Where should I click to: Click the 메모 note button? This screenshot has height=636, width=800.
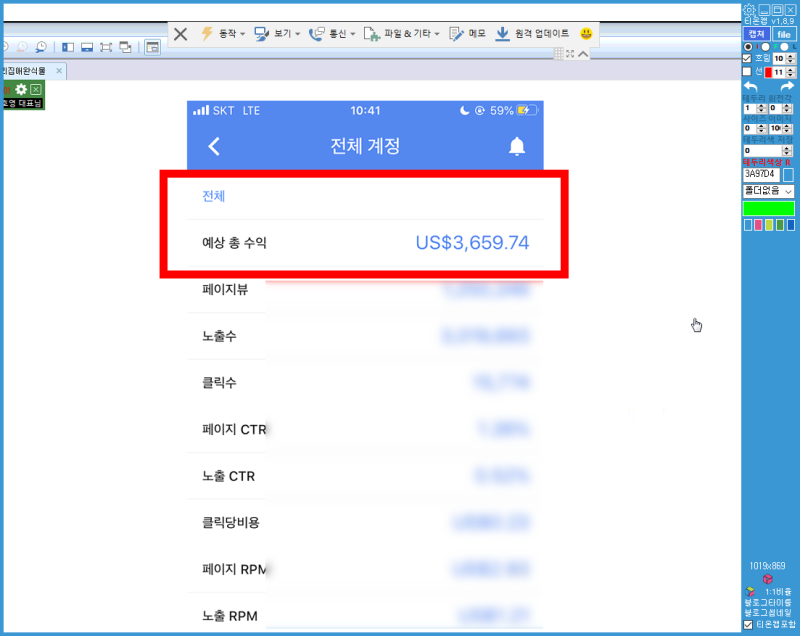click(x=467, y=34)
